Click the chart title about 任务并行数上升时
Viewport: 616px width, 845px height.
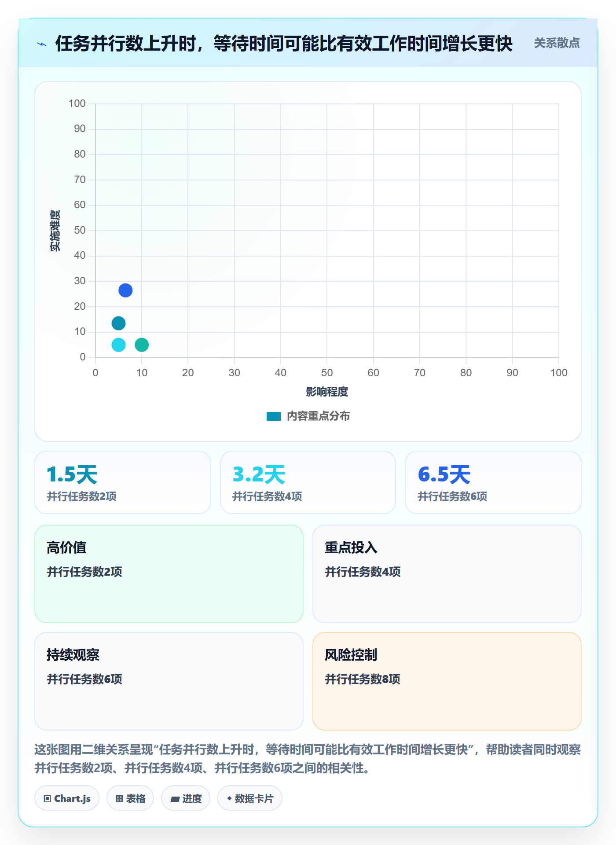284,44
